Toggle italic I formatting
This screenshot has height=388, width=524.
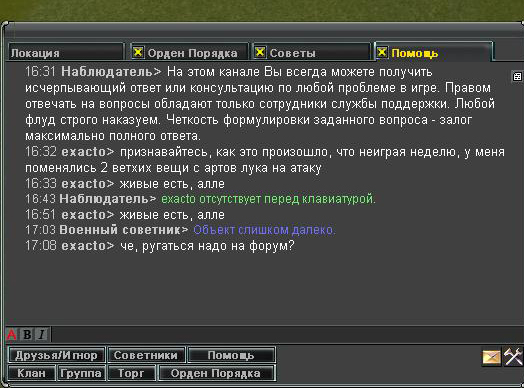click(x=42, y=334)
